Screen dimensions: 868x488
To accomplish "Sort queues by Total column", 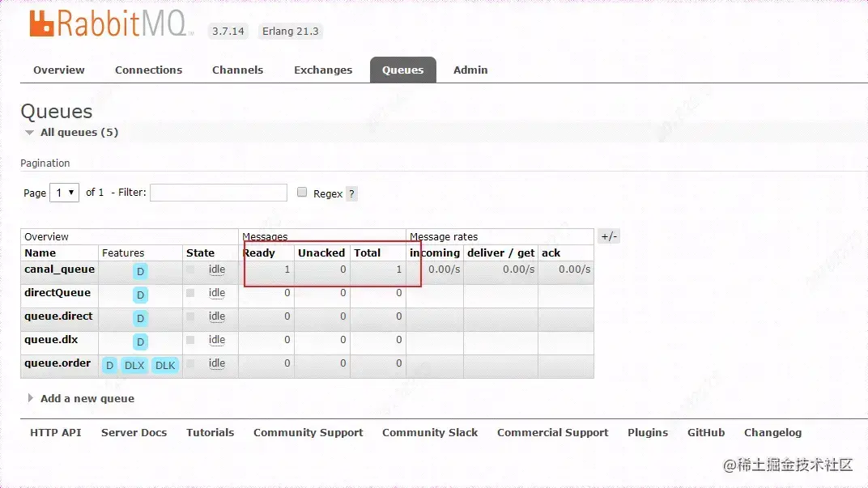I will coord(368,252).
